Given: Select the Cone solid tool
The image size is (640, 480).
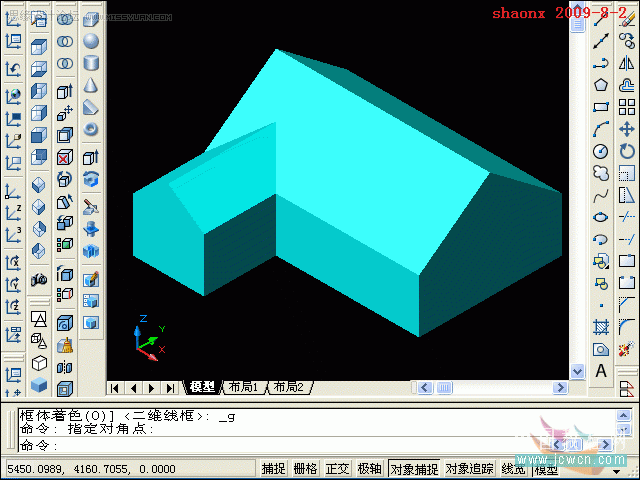Looking at the screenshot, I should coord(91,85).
